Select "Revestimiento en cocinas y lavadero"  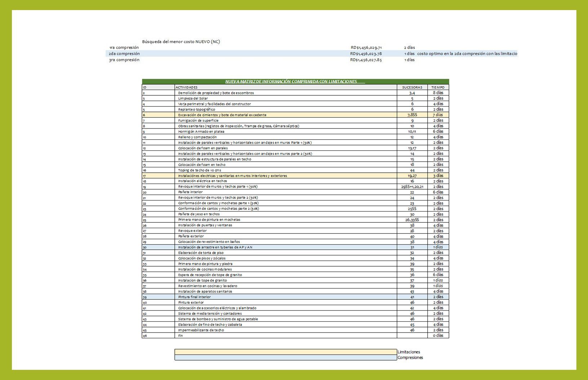click(x=208, y=286)
